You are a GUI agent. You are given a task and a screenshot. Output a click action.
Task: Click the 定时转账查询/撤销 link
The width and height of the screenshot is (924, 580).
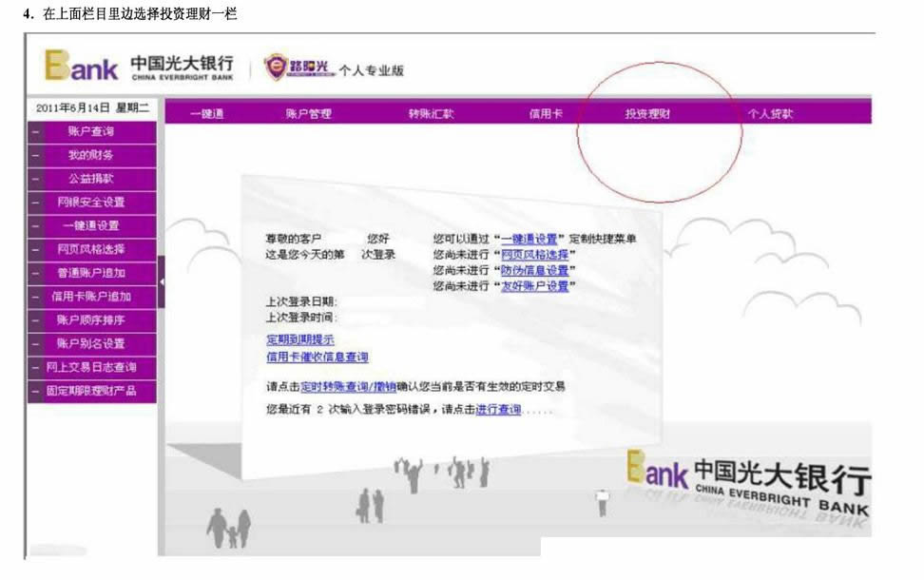(348, 387)
